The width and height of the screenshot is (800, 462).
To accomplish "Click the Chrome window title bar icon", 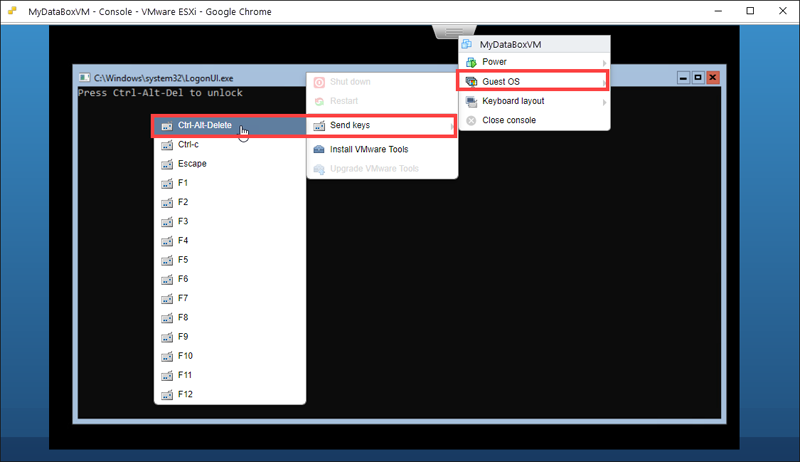I will point(12,11).
